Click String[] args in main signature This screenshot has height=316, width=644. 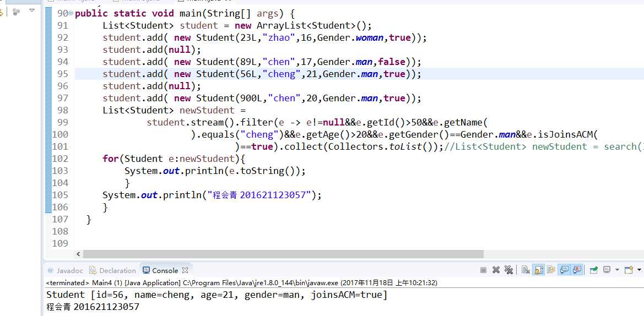tap(243, 14)
